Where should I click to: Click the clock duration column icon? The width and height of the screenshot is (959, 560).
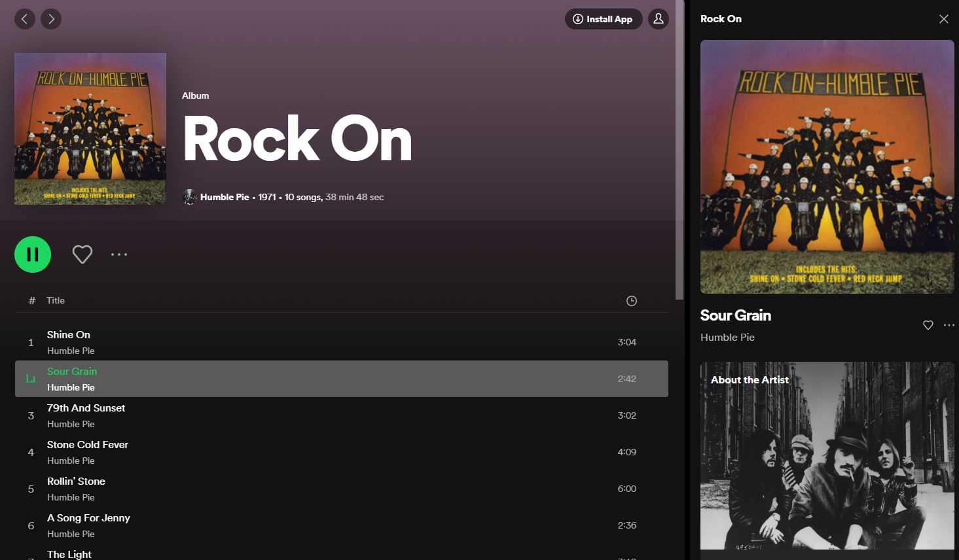631,301
